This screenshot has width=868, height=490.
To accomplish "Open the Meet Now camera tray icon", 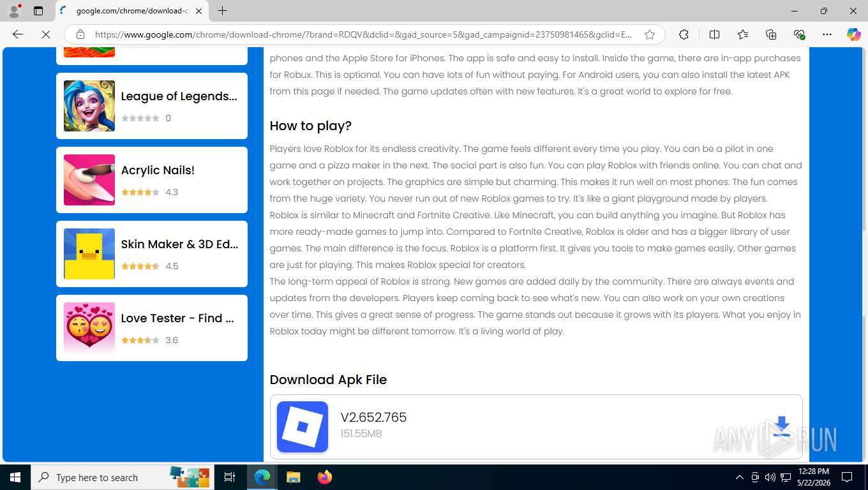I will [x=755, y=477].
